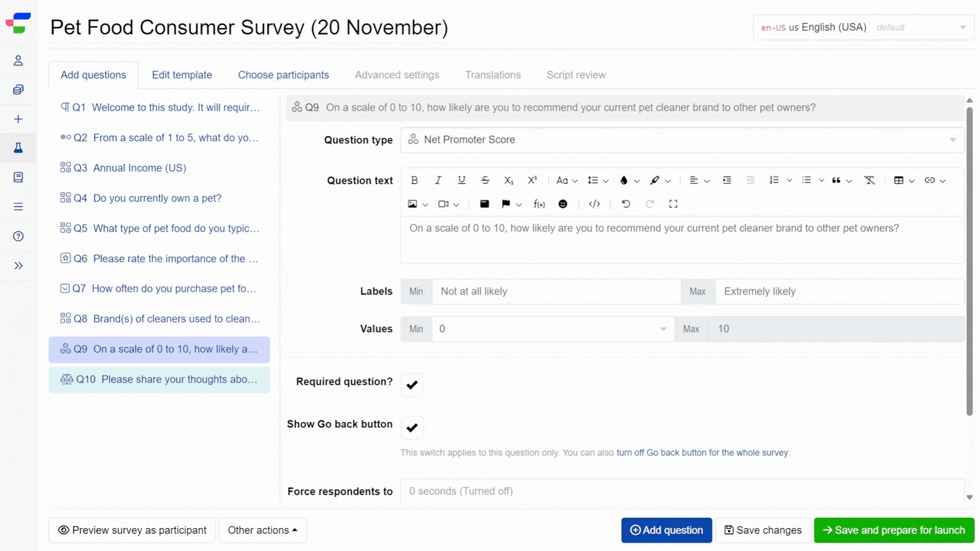Disable the Show Go back button checkbox
The width and height of the screenshot is (980, 551).
tap(412, 427)
